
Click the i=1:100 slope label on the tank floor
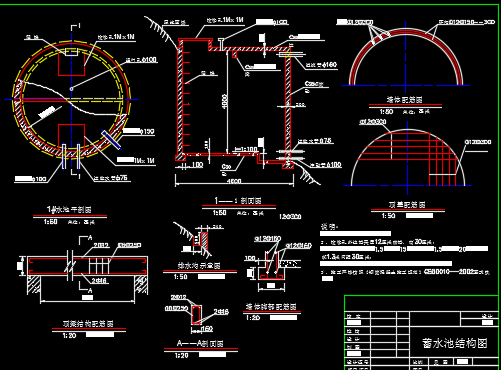[x=246, y=149]
